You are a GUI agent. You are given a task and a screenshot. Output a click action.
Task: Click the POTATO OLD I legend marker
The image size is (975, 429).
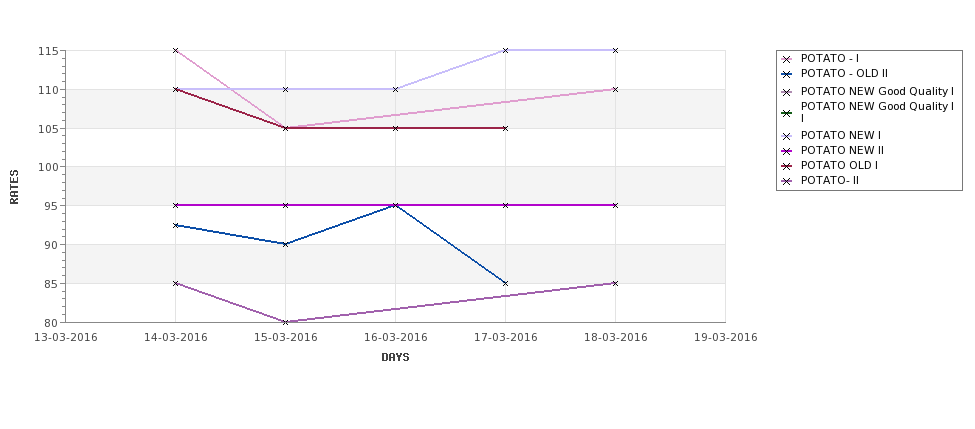pos(787,166)
